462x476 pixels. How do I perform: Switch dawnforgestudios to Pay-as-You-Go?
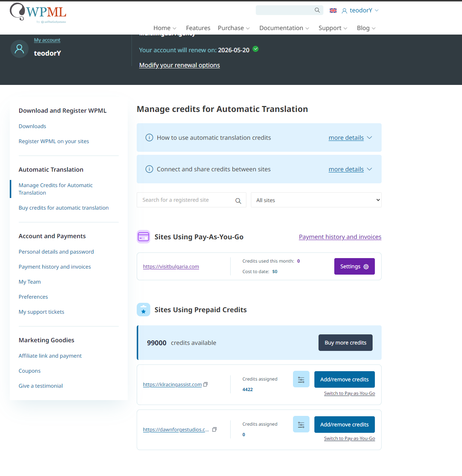point(349,438)
